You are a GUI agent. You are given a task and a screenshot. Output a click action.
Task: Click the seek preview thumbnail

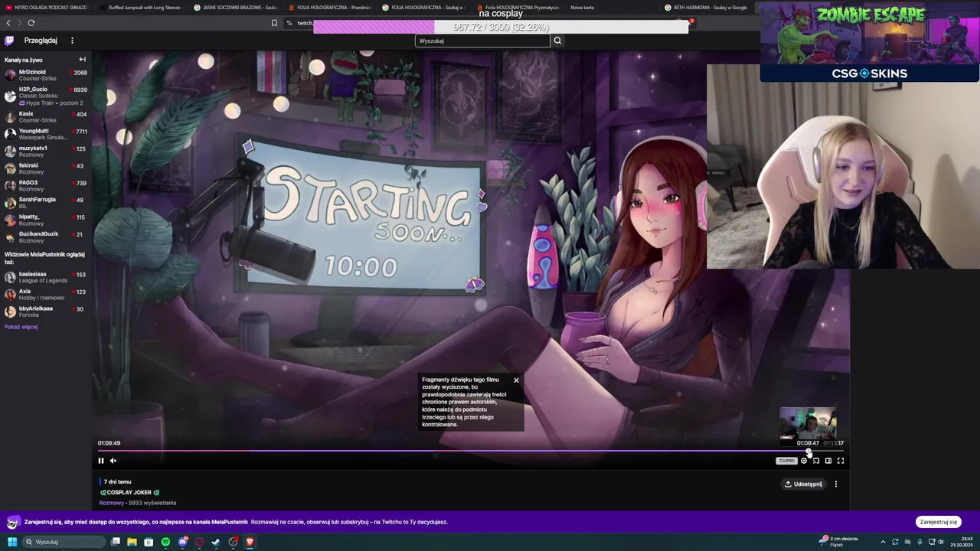click(808, 422)
